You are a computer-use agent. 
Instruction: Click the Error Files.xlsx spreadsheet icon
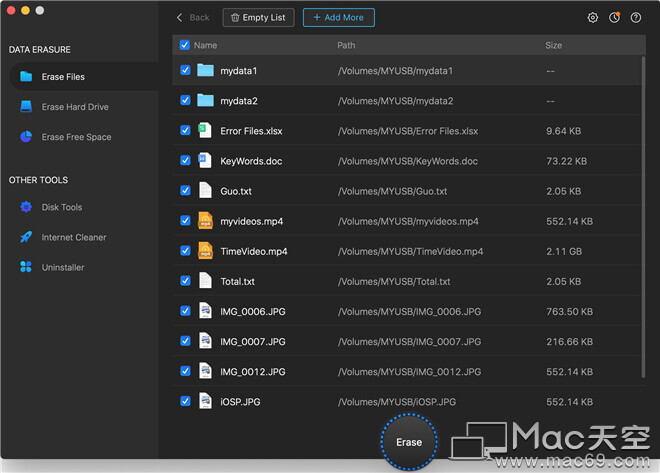205,130
